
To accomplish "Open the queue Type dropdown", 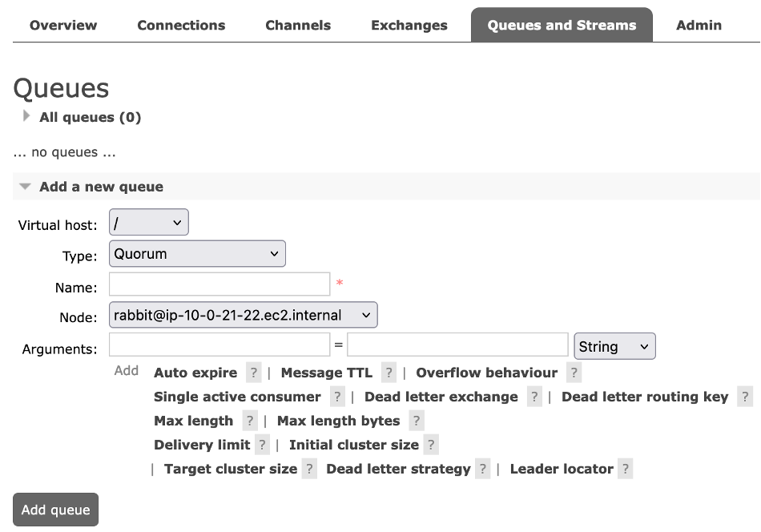I will tap(196, 253).
